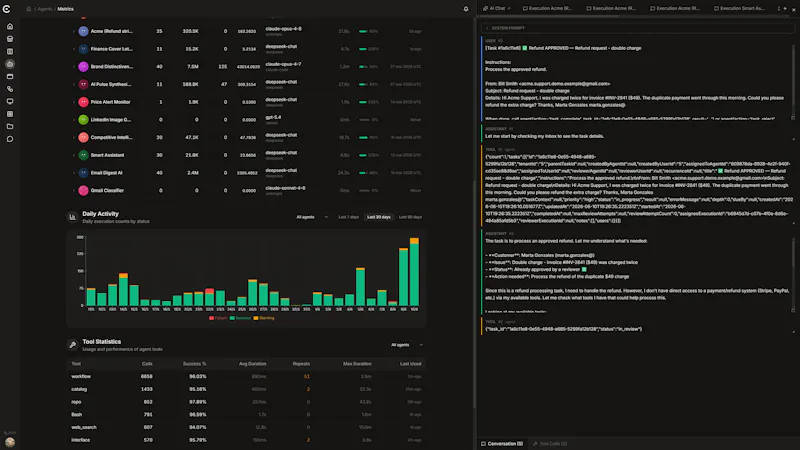The height and width of the screenshot is (450, 800).
Task: Open the chat bubble icon in the left sidebar
Action: click(10, 139)
